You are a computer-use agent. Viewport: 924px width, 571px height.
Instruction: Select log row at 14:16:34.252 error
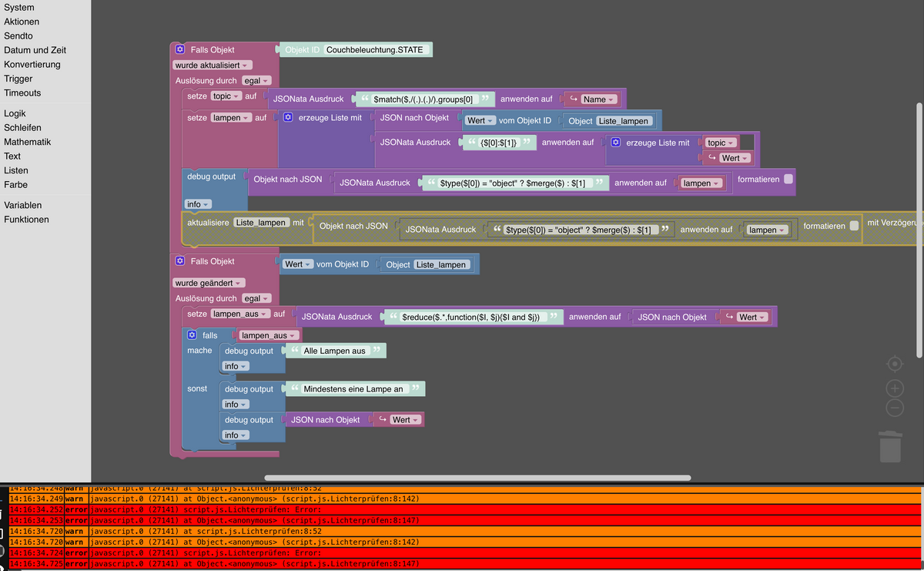[x=465, y=509]
